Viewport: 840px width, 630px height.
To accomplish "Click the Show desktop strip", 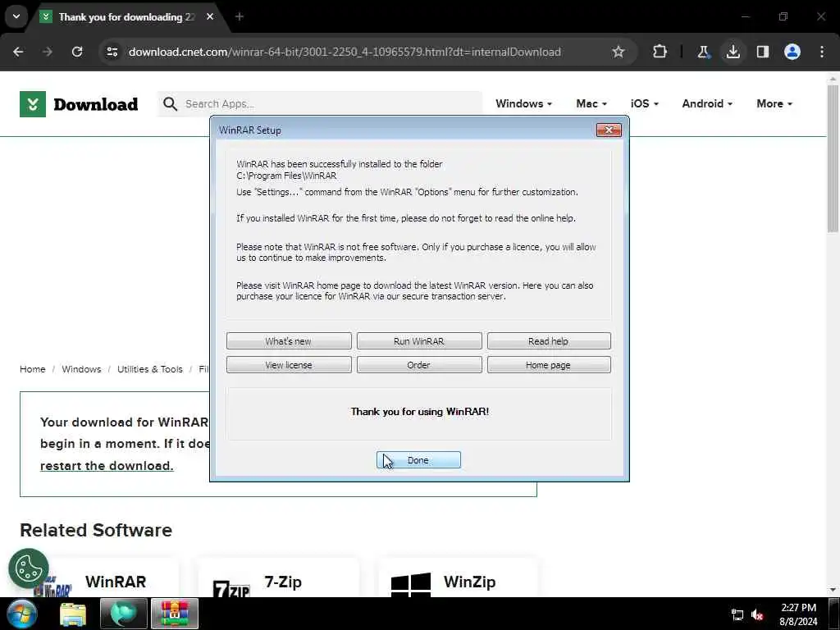I will click(x=834, y=614).
